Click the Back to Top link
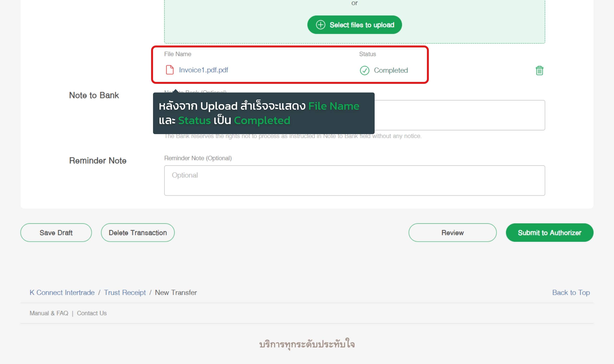The height and width of the screenshot is (364, 614). tap(571, 292)
